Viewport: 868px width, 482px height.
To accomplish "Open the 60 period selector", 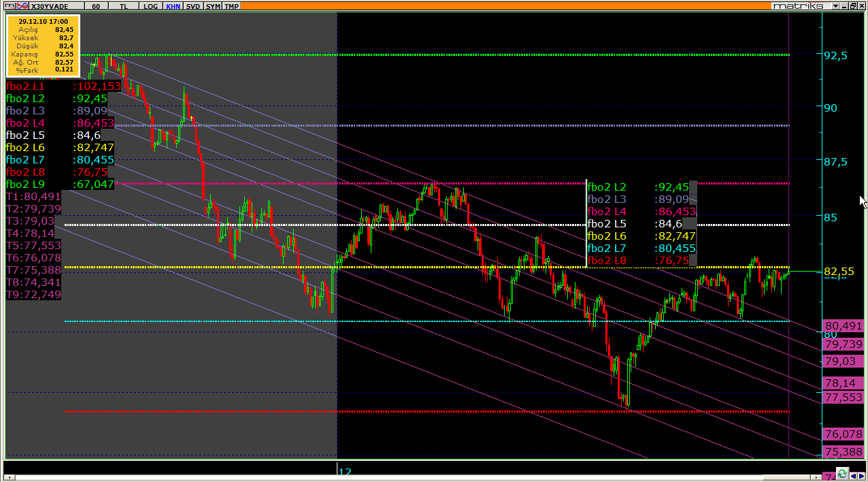I will pos(96,5).
